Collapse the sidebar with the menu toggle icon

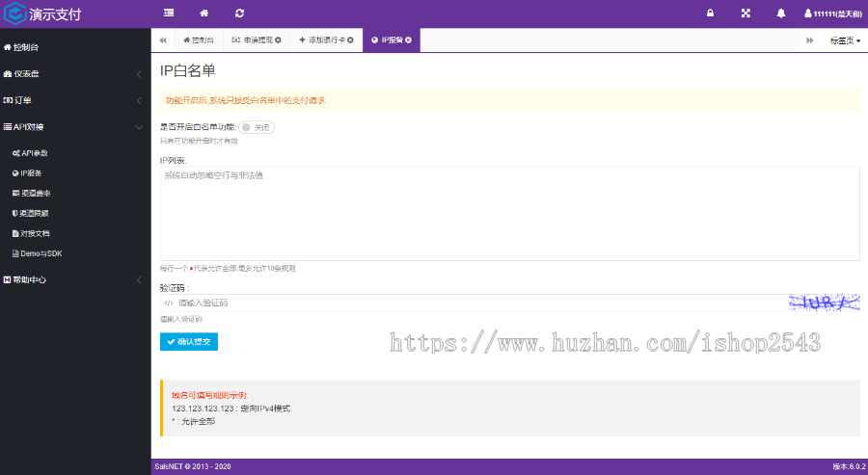pos(169,13)
